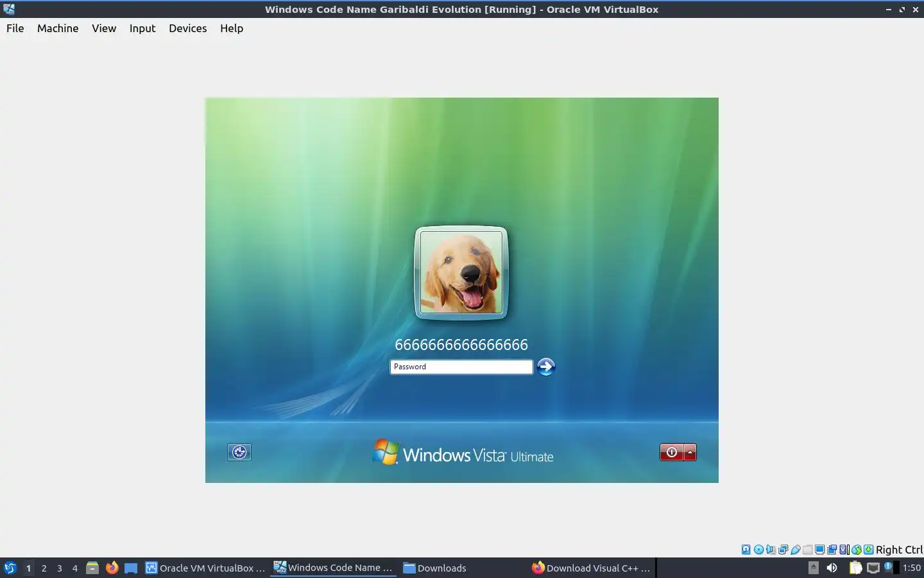Click the show desktop icon
Screen dimensions: 924x578
coord(131,568)
